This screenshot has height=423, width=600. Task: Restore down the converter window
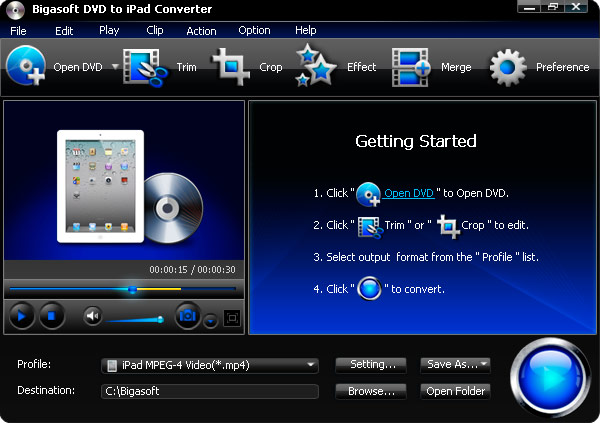pyautogui.click(x=553, y=7)
